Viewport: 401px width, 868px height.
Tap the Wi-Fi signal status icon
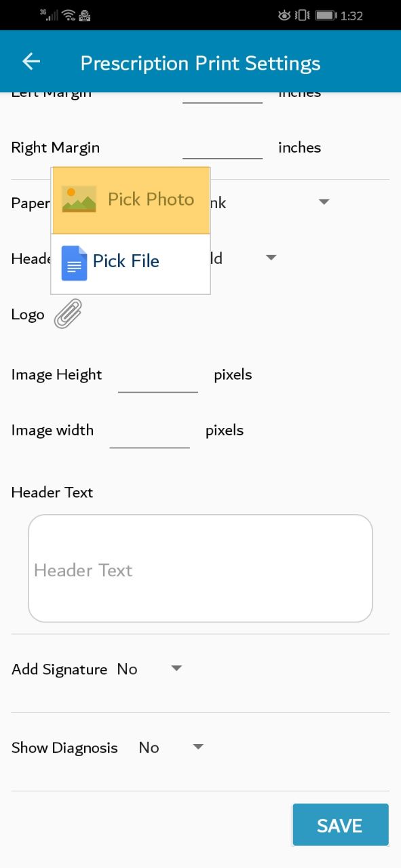click(x=68, y=14)
